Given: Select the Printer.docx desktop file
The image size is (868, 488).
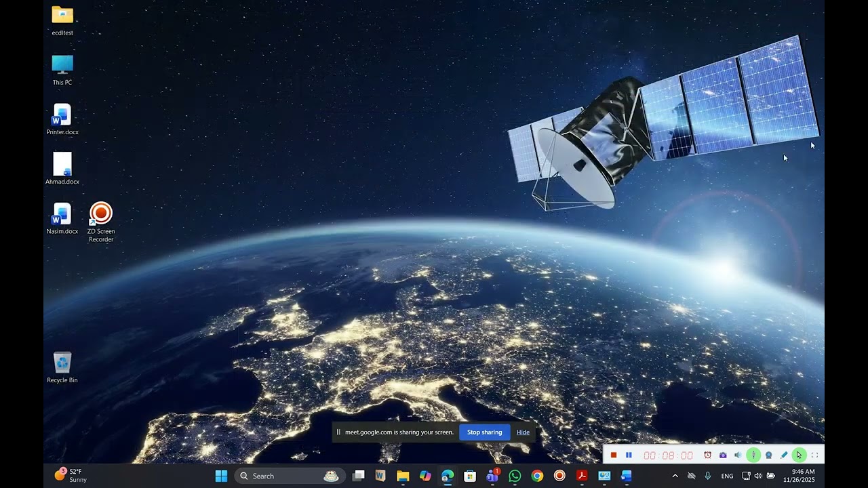Looking at the screenshot, I should pos(62,119).
